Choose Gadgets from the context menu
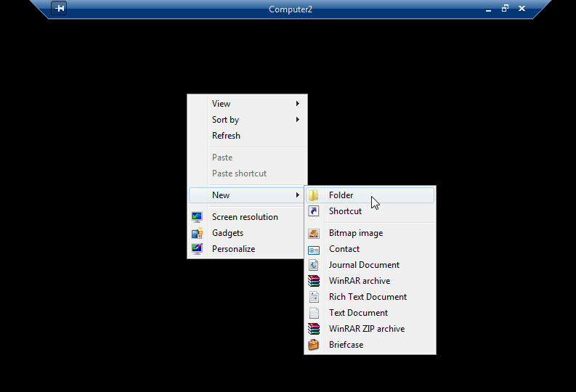 click(x=247, y=233)
